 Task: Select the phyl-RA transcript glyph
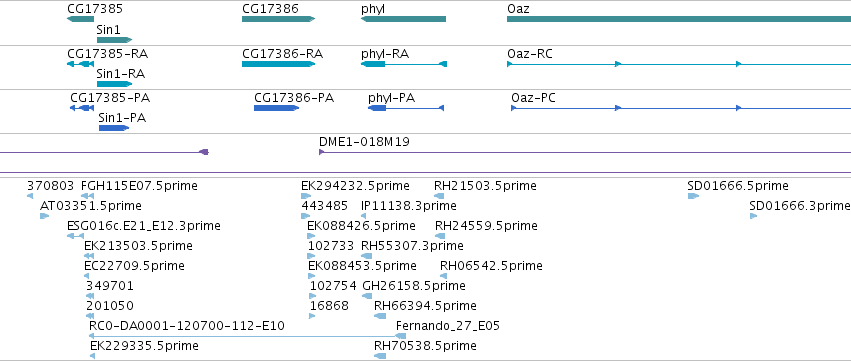[x=404, y=64]
